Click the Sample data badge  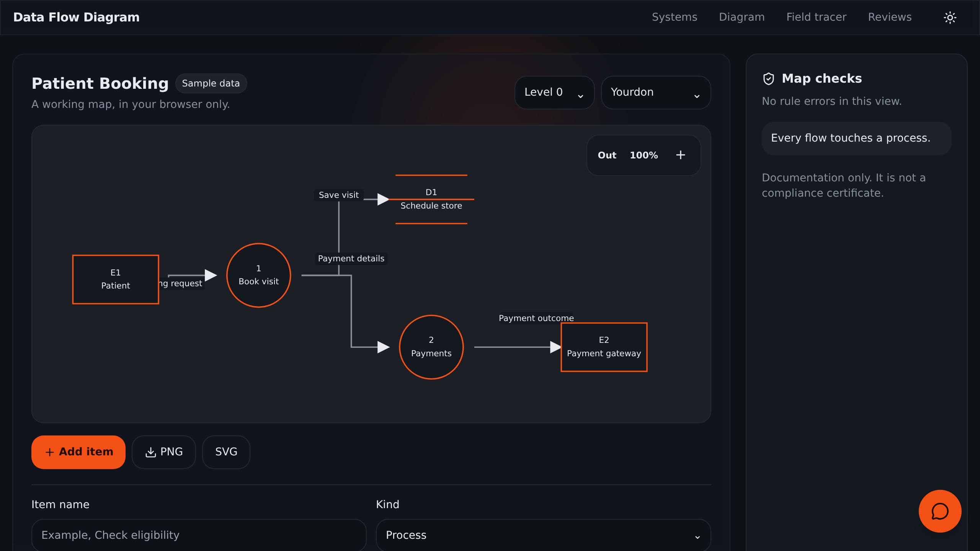click(x=211, y=83)
